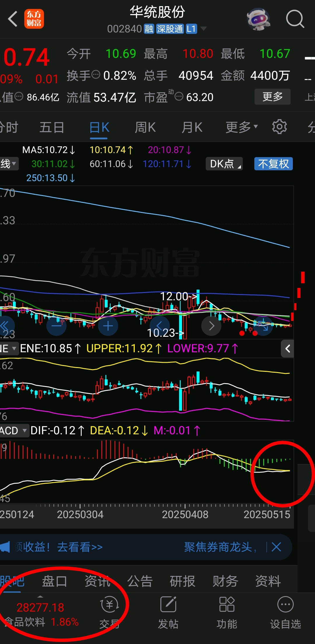Move the chart to the next candle
This screenshot has width=315, height=644.
click(x=211, y=326)
